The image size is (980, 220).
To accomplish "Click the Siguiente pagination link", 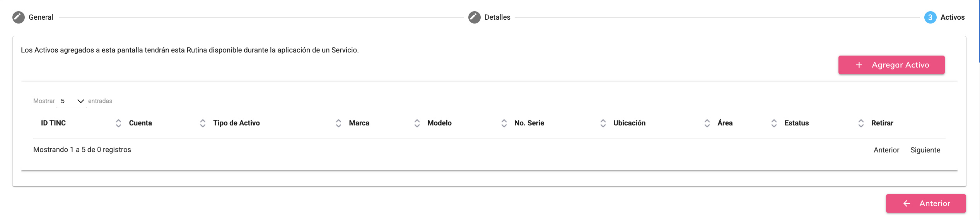I will click(x=925, y=150).
